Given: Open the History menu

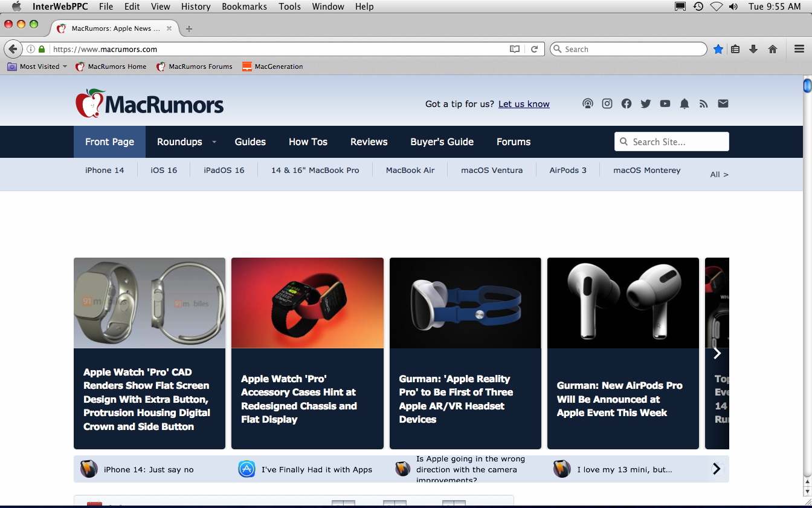Looking at the screenshot, I should point(196,7).
